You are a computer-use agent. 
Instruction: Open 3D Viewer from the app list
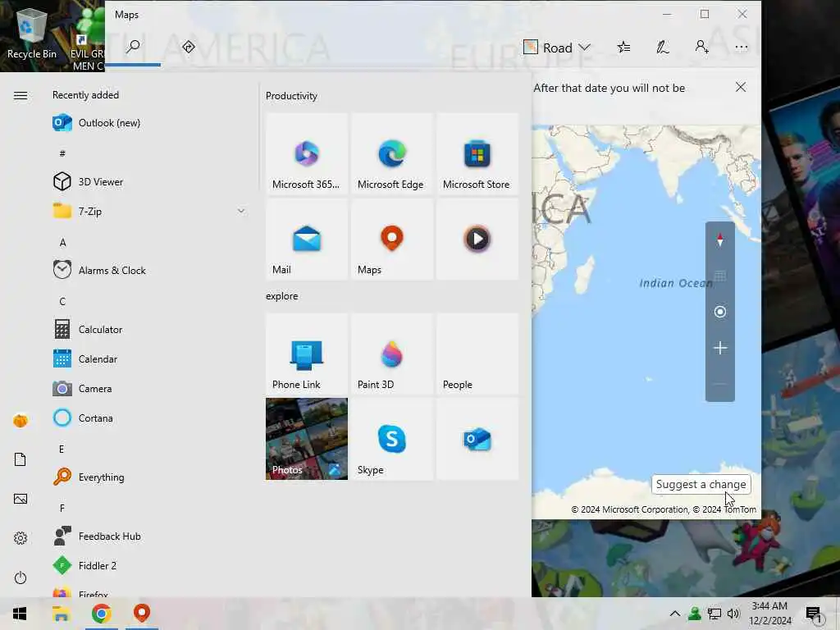point(150,182)
